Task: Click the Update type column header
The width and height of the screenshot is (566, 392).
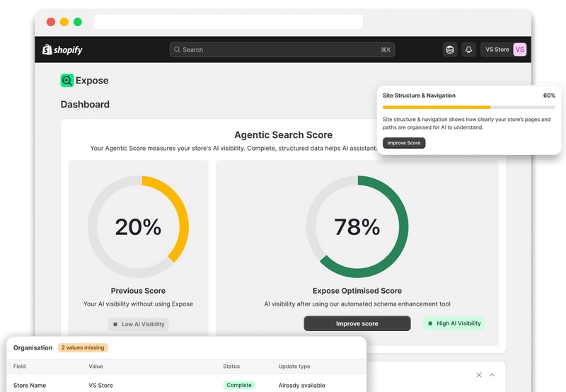Action: (294, 367)
